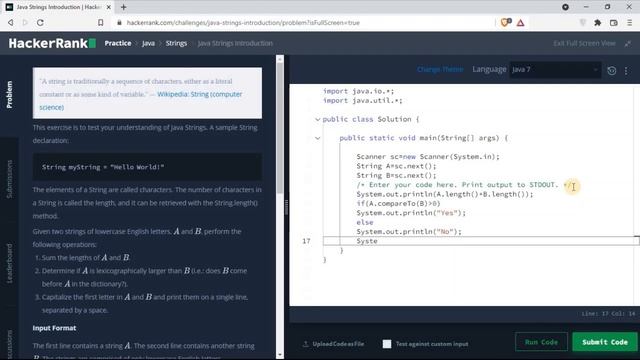This screenshot has width=640, height=360.
Task: Open the browser hamburger menu
Action: click(630, 23)
